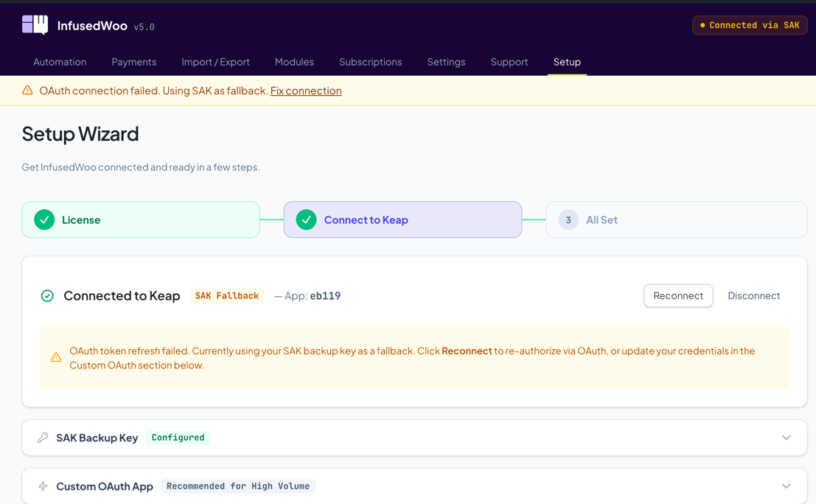Click the green checkmark on License step

(44, 220)
